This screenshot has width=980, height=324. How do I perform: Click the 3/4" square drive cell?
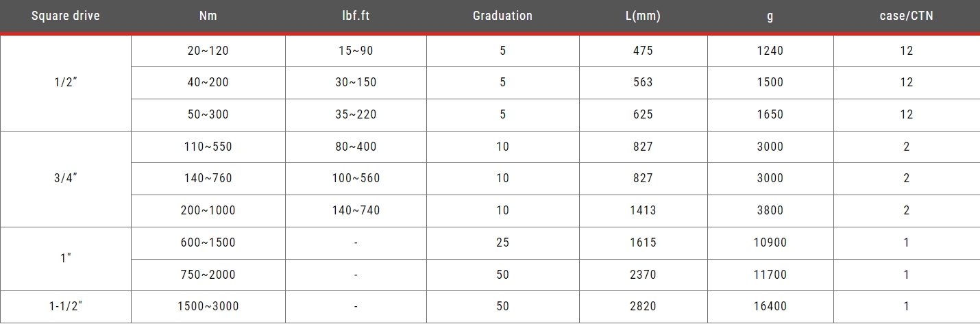coord(66,179)
